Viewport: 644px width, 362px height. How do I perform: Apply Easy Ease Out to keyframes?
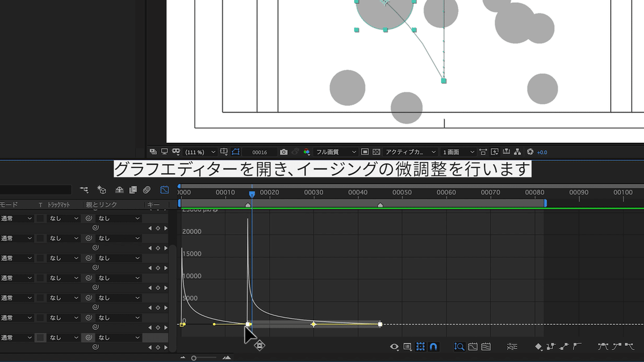click(x=630, y=347)
